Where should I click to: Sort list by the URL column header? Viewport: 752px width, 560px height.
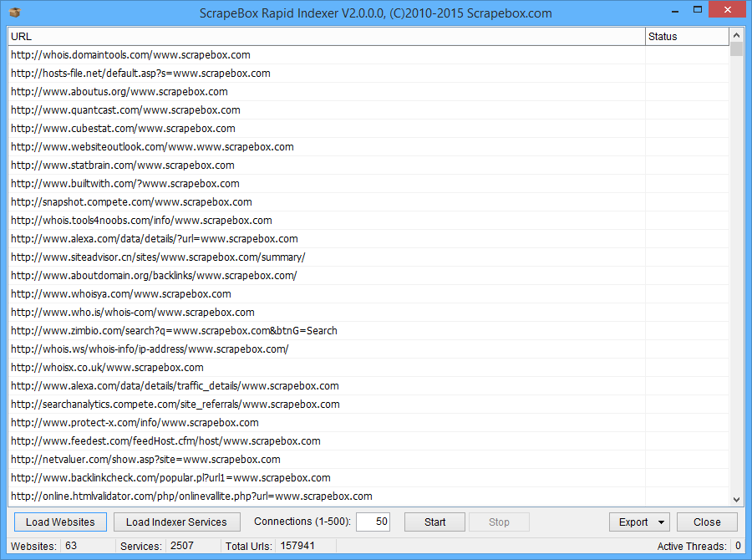[x=326, y=37]
